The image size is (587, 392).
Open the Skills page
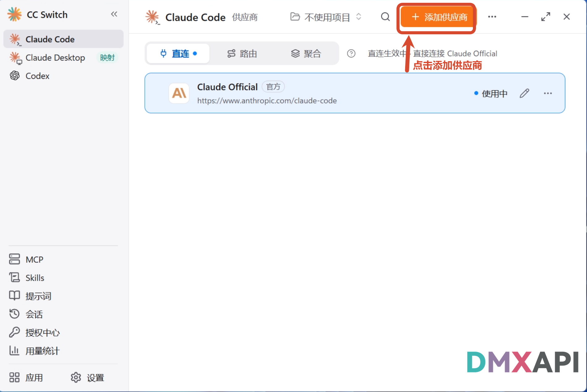pos(27,278)
